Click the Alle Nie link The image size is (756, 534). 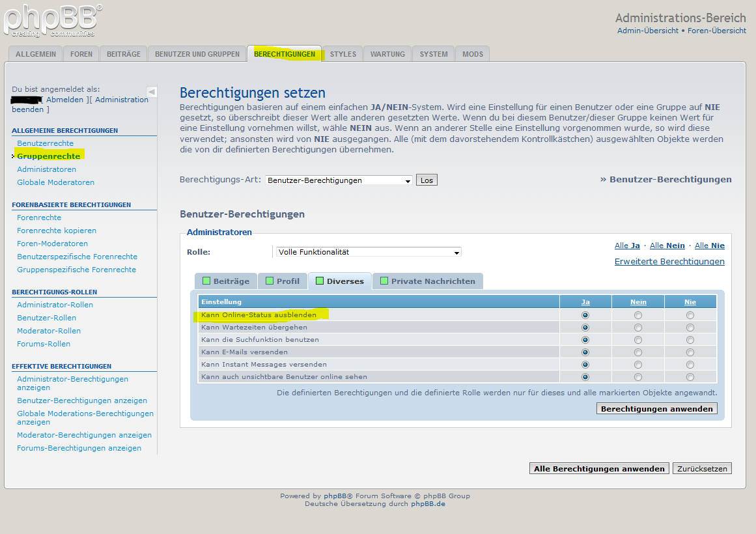coord(709,246)
